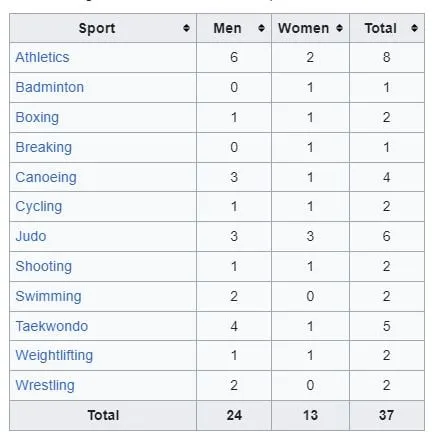
Task: Sort table by Men column arrow icon
Action: (261, 28)
